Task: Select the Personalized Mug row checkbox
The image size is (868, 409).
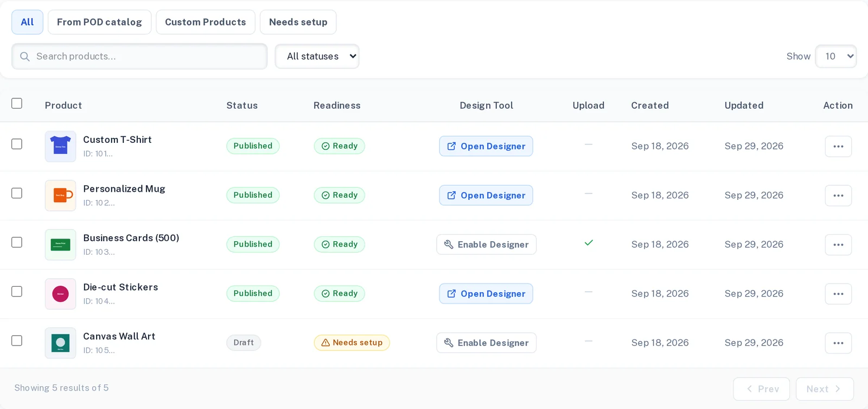Action: coord(17,193)
